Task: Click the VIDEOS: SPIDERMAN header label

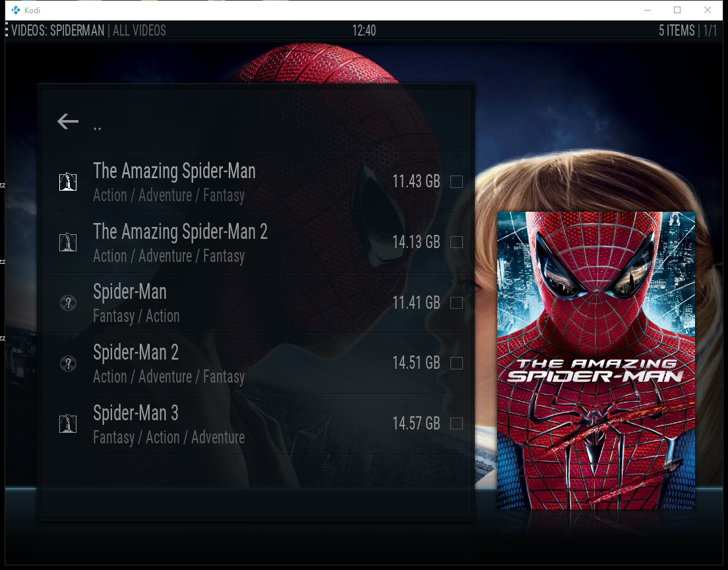Action: [58, 30]
